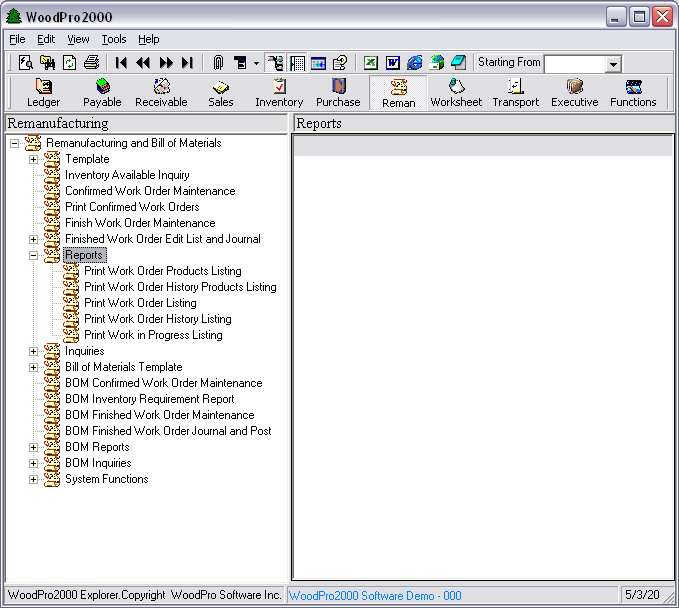The width and height of the screenshot is (679, 608).
Task: Open the Tools menu
Action: tap(114, 39)
